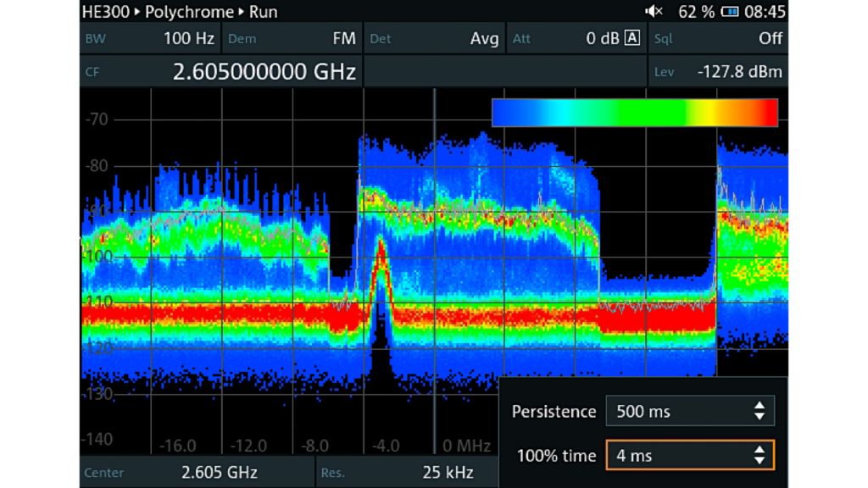Select Run in the breadcrumb path
The image size is (868, 488).
[263, 12]
